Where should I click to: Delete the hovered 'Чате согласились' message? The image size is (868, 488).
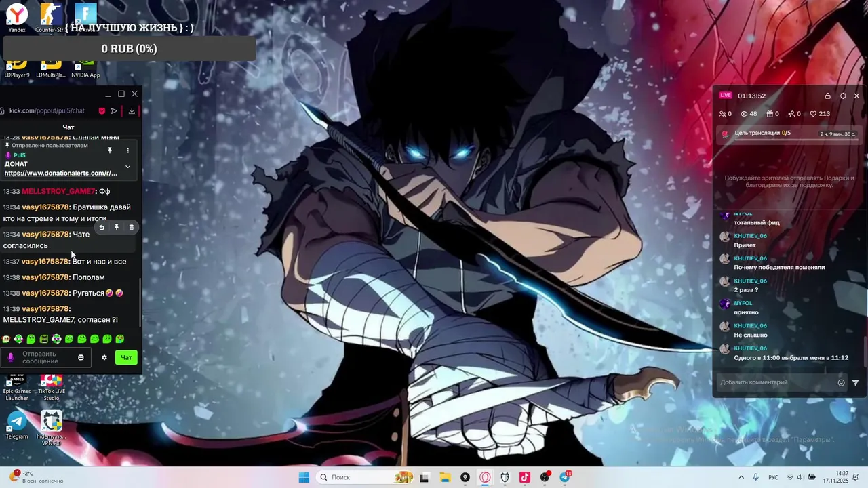(x=132, y=228)
